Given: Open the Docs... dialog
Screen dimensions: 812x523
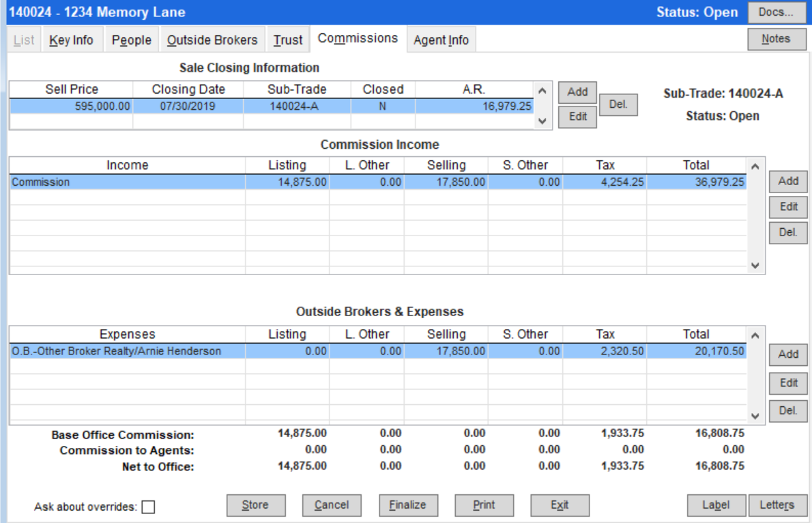Looking at the screenshot, I should click(x=777, y=12).
